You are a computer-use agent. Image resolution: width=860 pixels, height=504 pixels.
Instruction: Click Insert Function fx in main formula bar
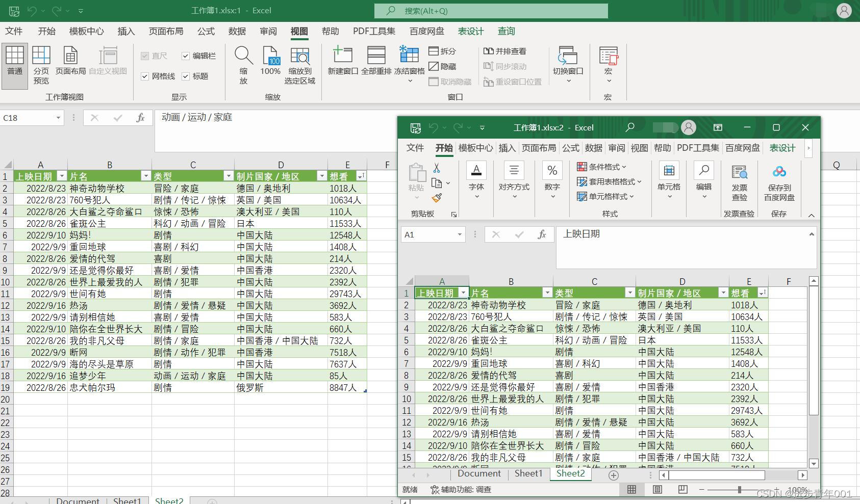pyautogui.click(x=140, y=118)
